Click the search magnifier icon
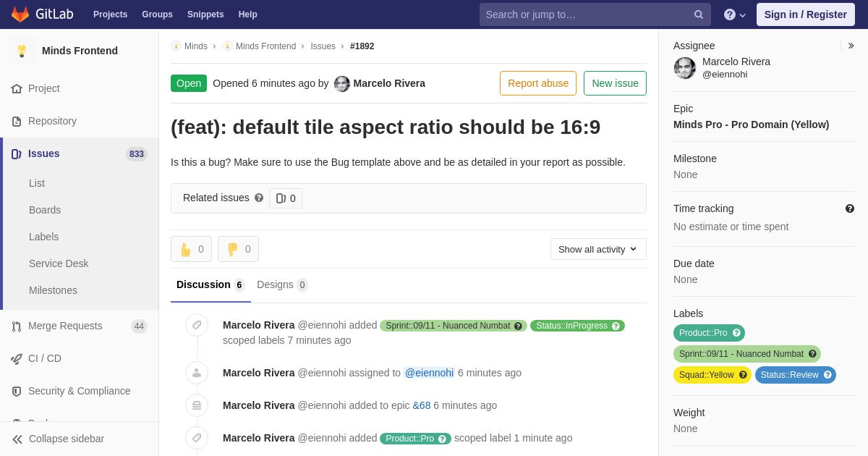This screenshot has width=868, height=456. (x=699, y=14)
